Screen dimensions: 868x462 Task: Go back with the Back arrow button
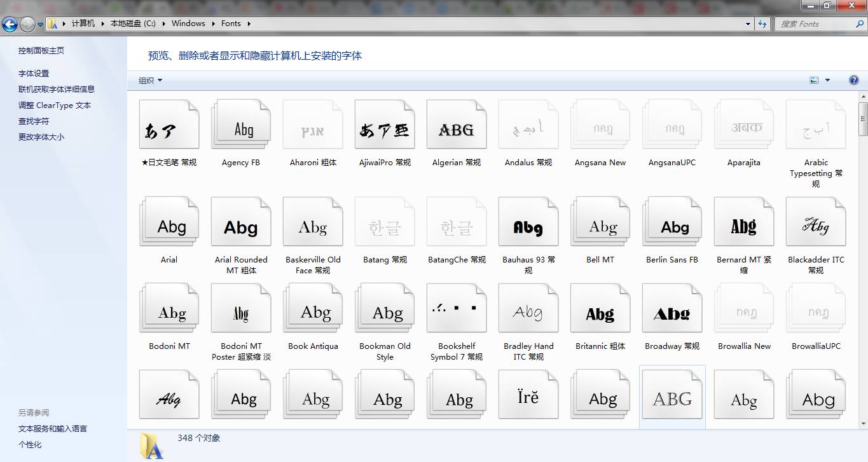[x=10, y=24]
